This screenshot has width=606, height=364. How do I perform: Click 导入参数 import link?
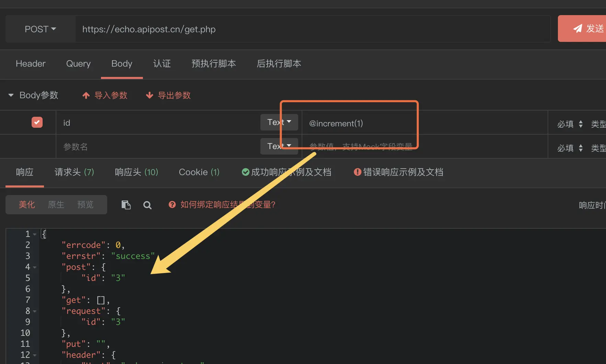105,95
